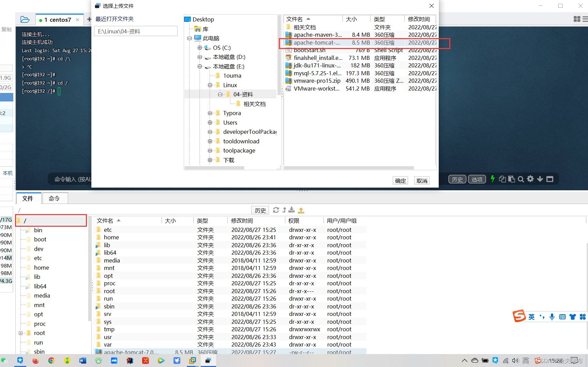Collapse the Linux folder node
The height and width of the screenshot is (367, 588).
[210, 85]
